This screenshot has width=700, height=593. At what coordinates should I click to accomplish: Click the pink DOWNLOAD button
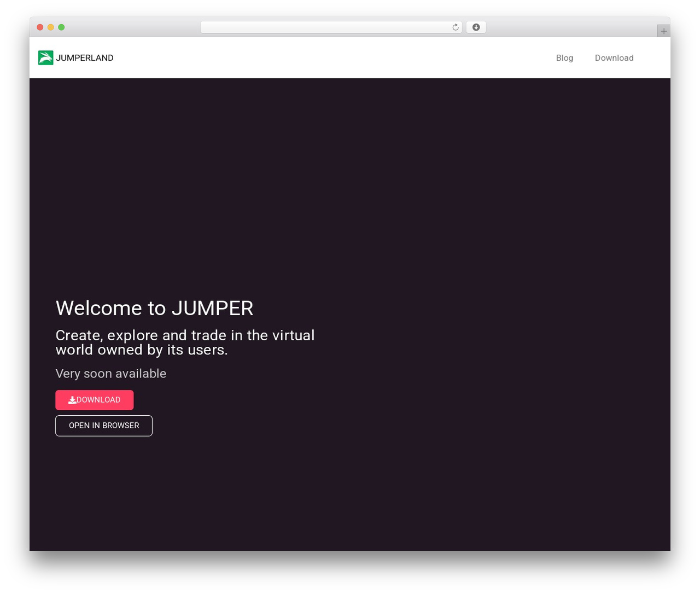click(x=95, y=400)
